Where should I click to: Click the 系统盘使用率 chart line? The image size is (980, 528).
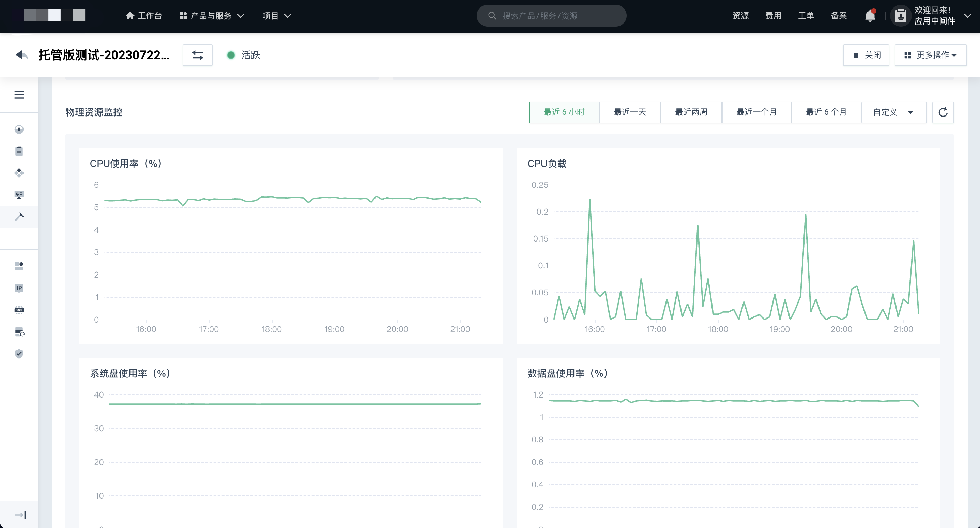[295, 404]
